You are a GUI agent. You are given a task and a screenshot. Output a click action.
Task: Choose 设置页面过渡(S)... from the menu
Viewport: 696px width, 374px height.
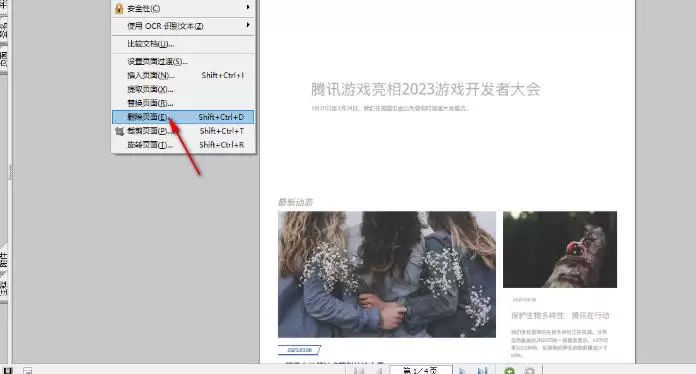[x=183, y=61]
